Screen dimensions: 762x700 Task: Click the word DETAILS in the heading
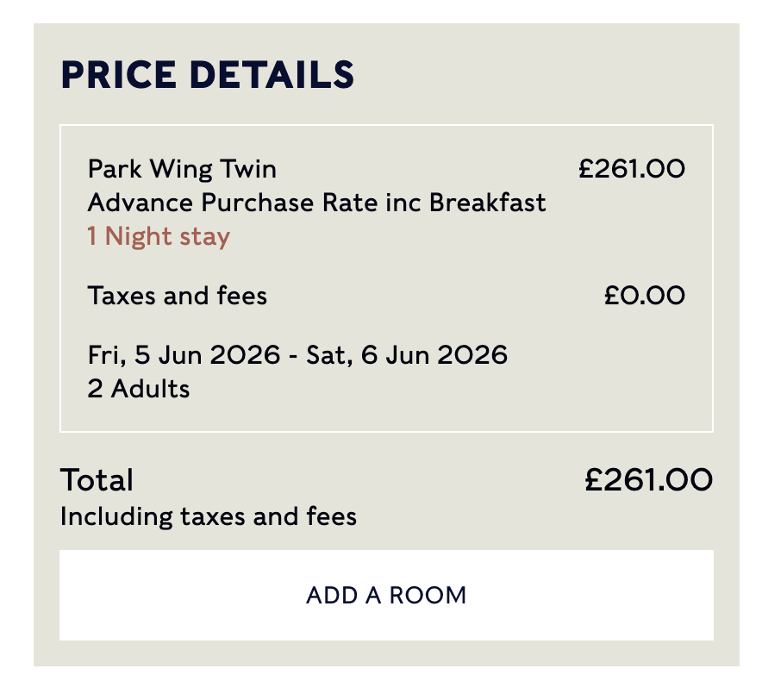click(271, 75)
